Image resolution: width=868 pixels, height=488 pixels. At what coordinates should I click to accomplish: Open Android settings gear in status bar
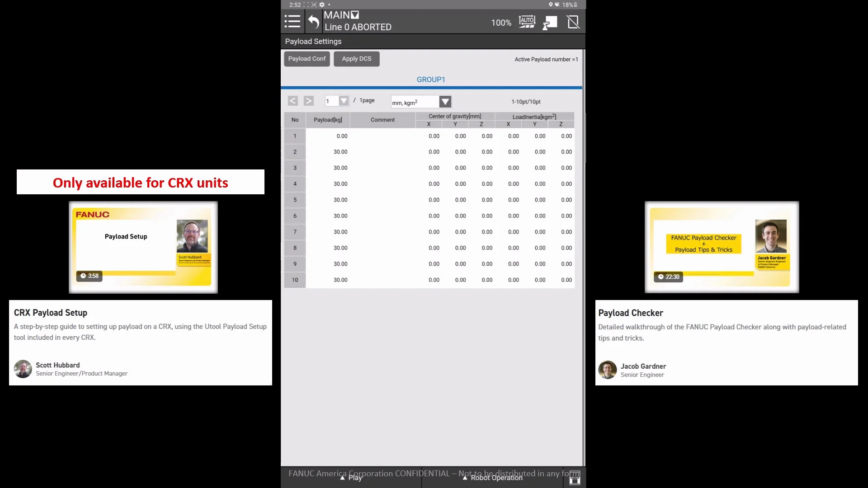322,5
